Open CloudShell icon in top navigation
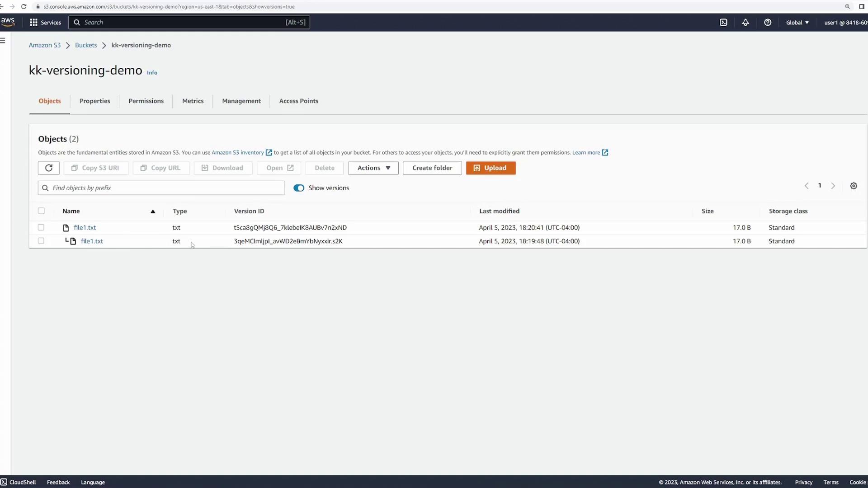Image resolution: width=868 pixels, height=488 pixels. (x=723, y=23)
